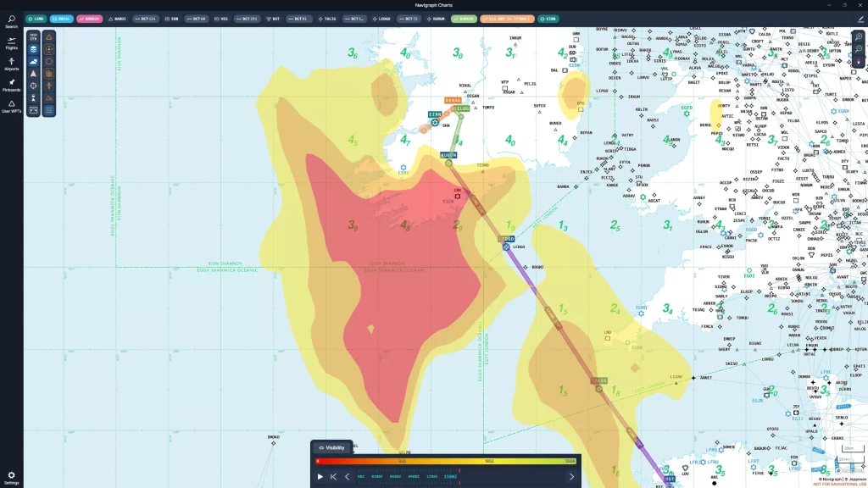Select the EINN destination chip in route bar

tap(547, 19)
